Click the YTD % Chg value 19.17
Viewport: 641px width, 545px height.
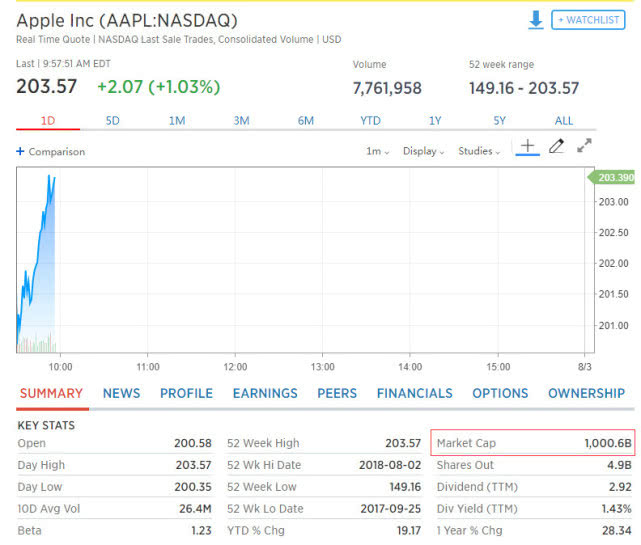[408, 531]
